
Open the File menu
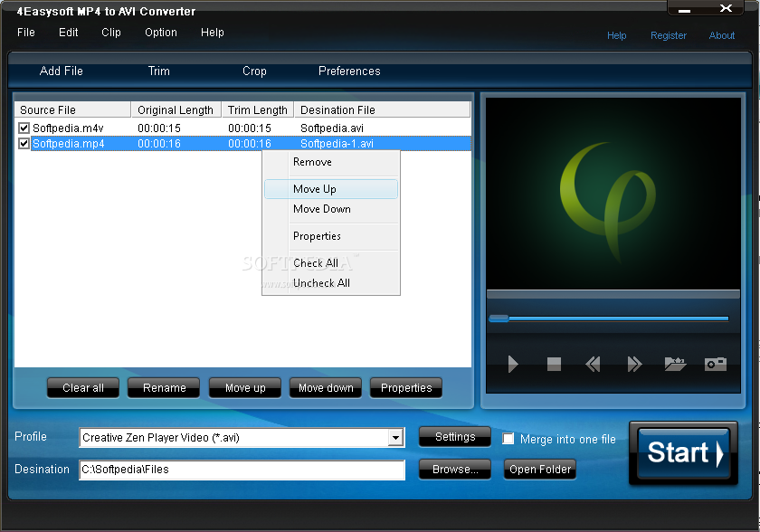tap(26, 33)
